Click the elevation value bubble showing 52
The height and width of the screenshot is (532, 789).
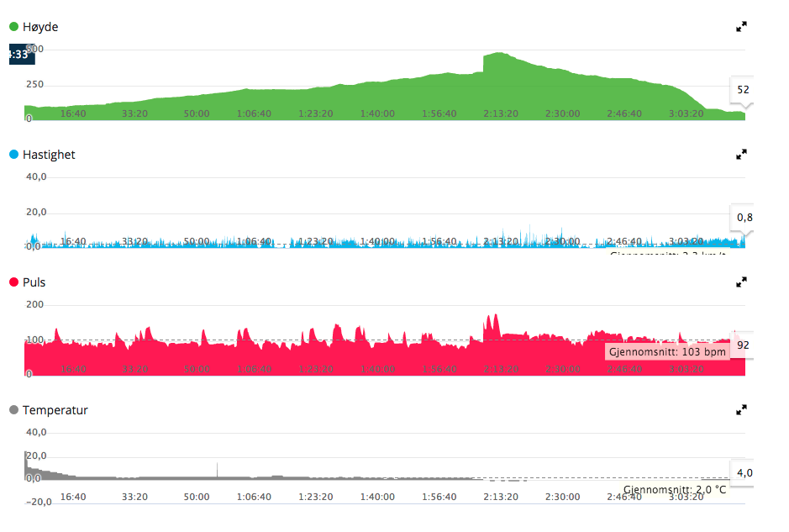(742, 90)
